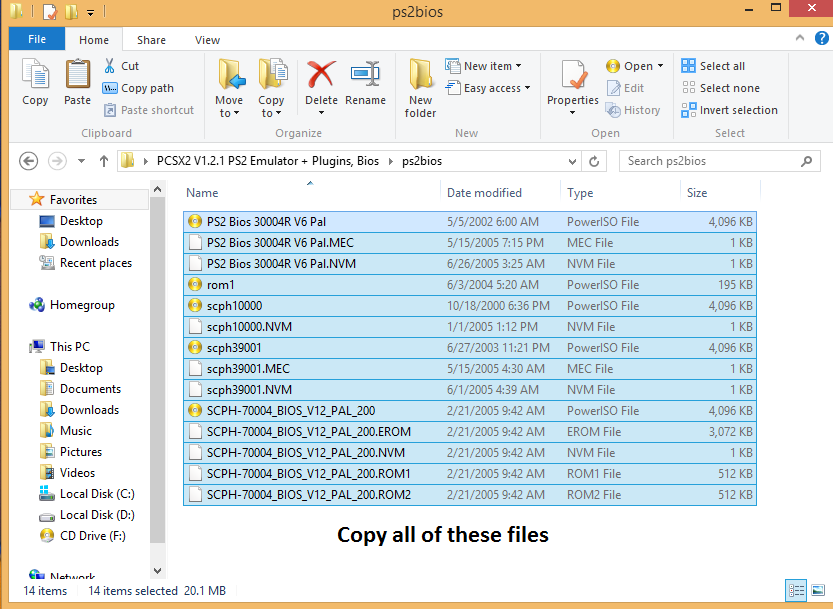Image resolution: width=833 pixels, height=609 pixels.
Task: Click the Search magnifier icon
Action: coord(806,161)
